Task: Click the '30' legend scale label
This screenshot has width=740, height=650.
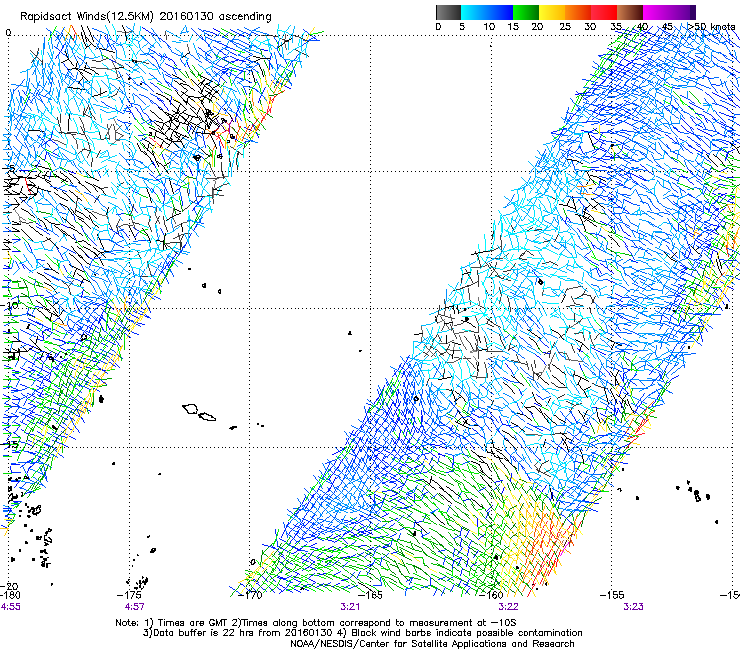Action: (x=590, y=26)
